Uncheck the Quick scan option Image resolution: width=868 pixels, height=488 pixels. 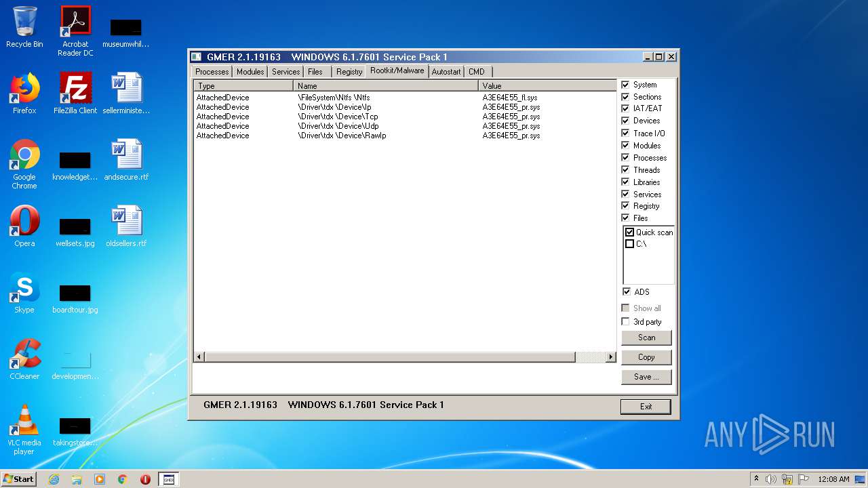(629, 232)
